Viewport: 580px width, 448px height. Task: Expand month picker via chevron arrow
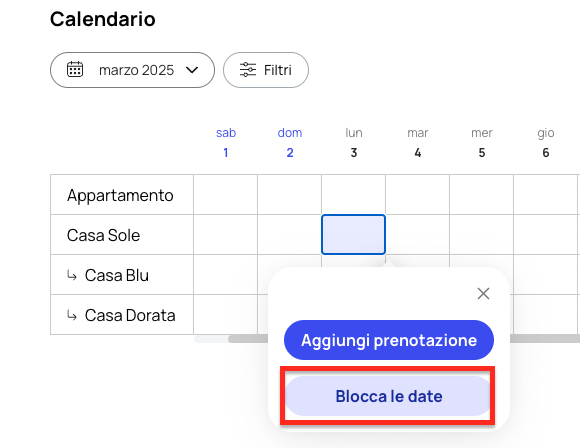coord(192,70)
